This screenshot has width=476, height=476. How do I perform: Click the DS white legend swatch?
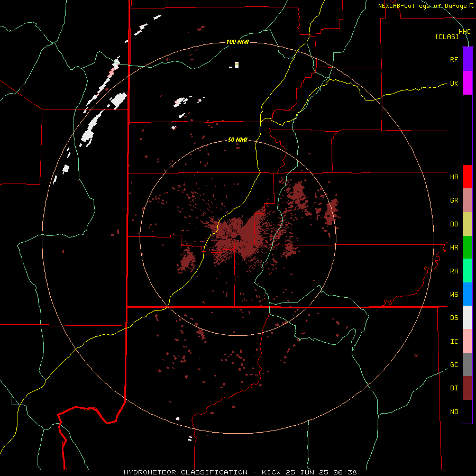(x=467, y=317)
